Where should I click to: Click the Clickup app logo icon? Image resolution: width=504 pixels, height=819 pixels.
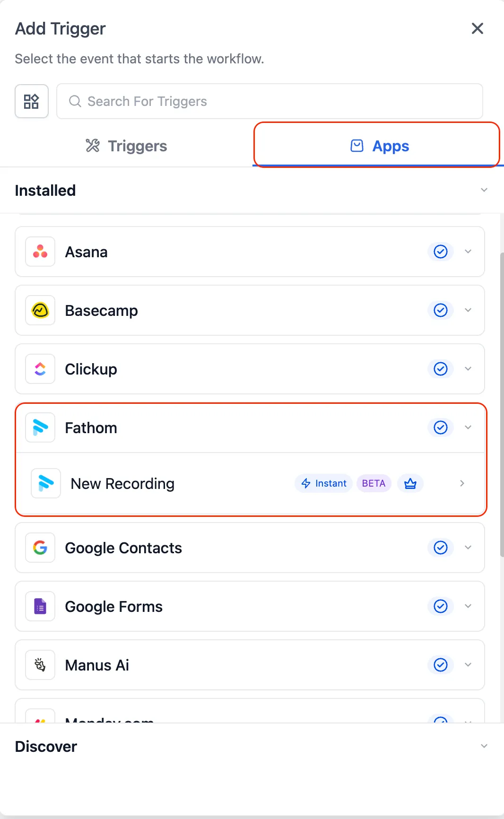(40, 369)
